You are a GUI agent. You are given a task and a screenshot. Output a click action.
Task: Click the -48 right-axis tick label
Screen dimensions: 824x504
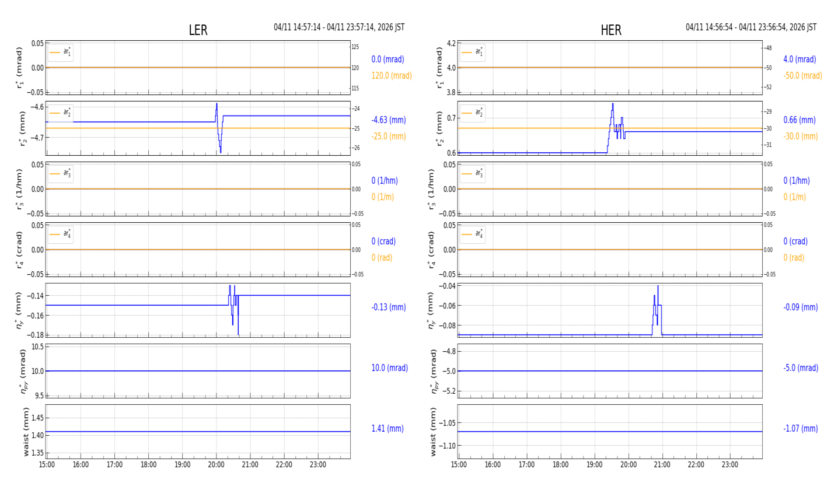tap(768, 48)
